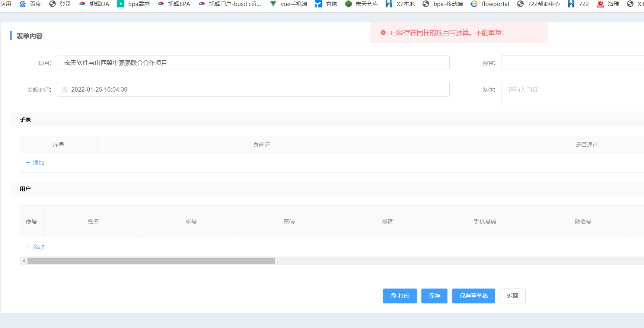The image size is (644, 328).
Task: Click the 保存 button
Action: coord(434,296)
